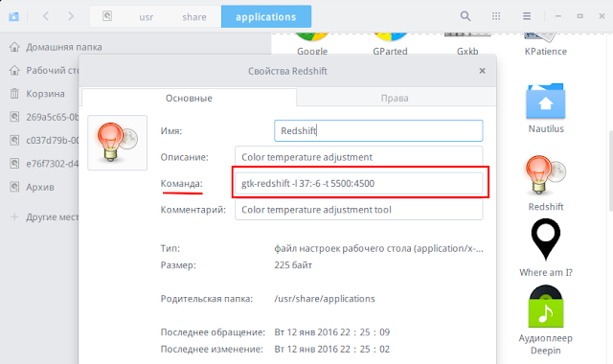Go forward with the right arrow
This screenshot has height=364, width=613.
[71, 16]
